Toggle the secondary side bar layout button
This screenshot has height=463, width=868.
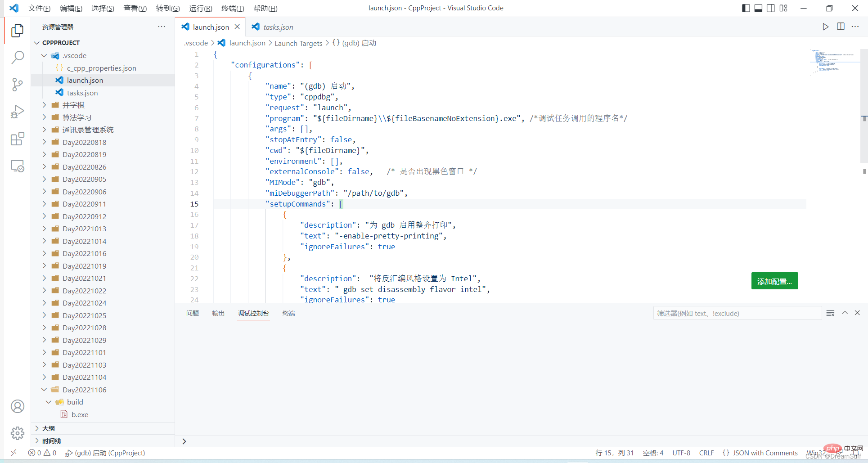click(771, 8)
